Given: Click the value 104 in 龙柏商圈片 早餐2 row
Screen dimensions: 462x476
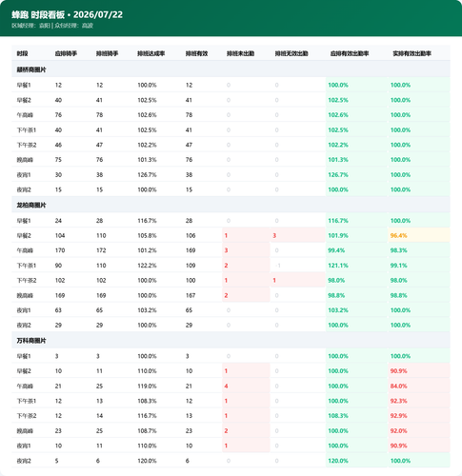Looking at the screenshot, I should [x=60, y=235].
